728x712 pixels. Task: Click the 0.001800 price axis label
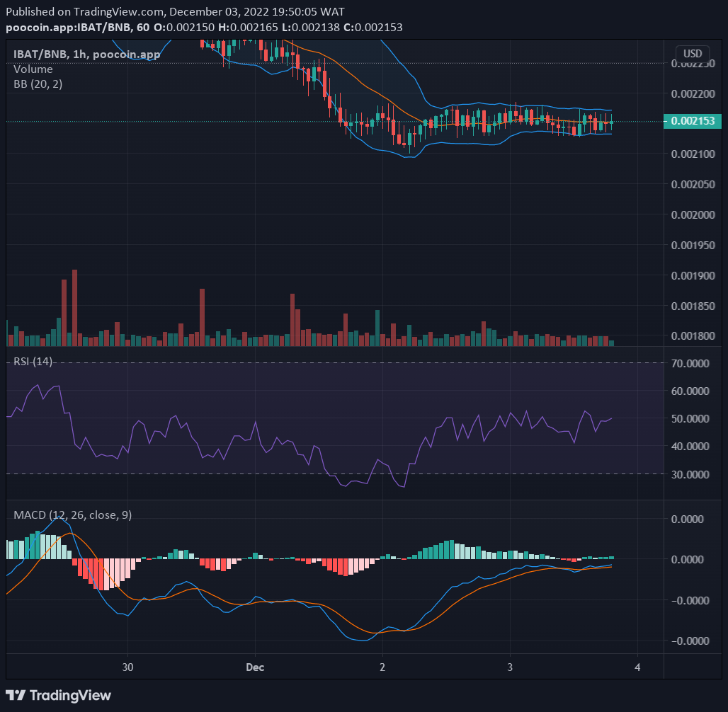(693, 336)
